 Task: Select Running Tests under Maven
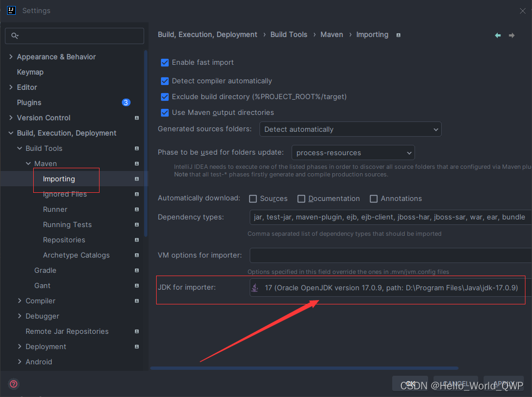point(67,225)
